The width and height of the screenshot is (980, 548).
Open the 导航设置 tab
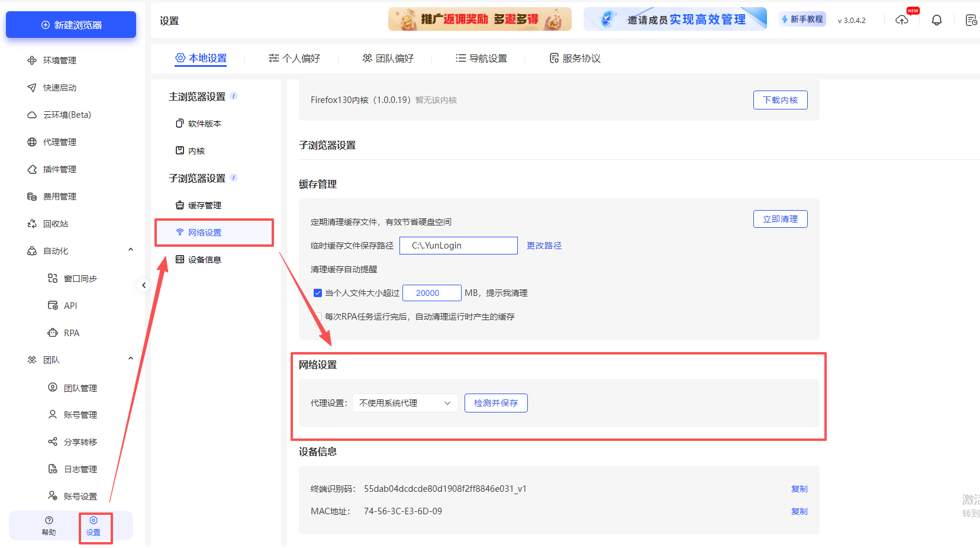coord(481,58)
